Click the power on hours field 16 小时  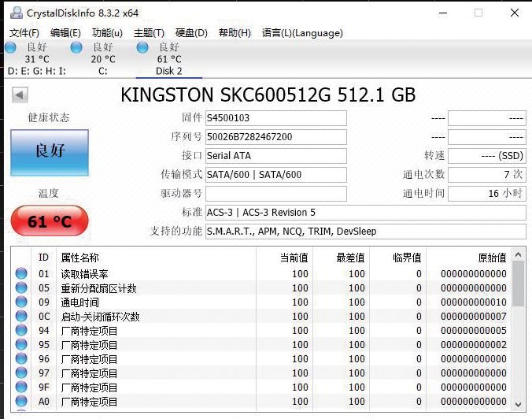(x=487, y=194)
